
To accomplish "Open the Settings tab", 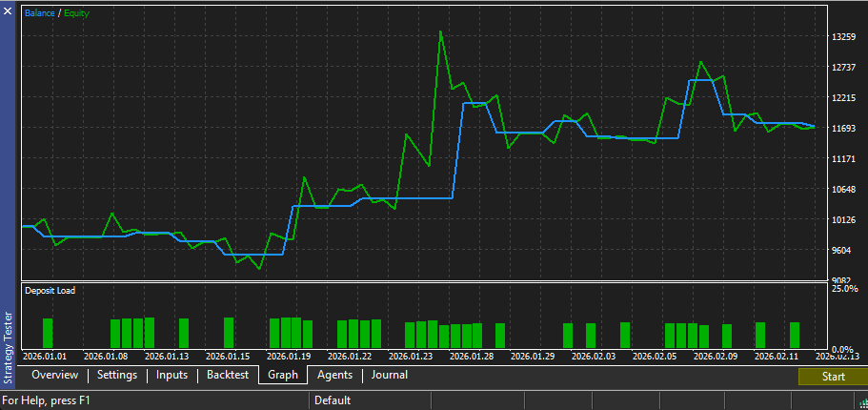I will [x=117, y=376].
